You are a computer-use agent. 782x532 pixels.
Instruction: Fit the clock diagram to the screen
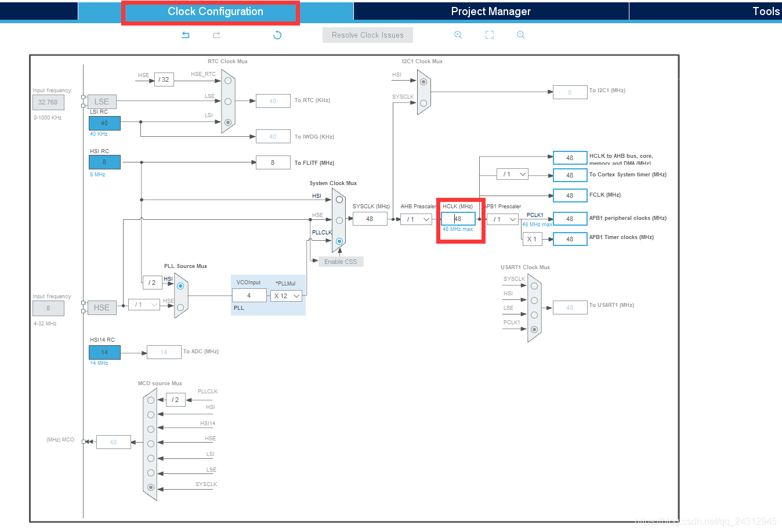coord(490,35)
